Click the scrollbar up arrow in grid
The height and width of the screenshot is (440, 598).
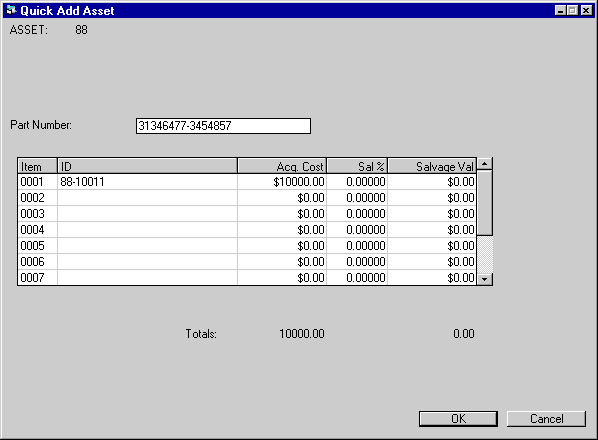484,164
